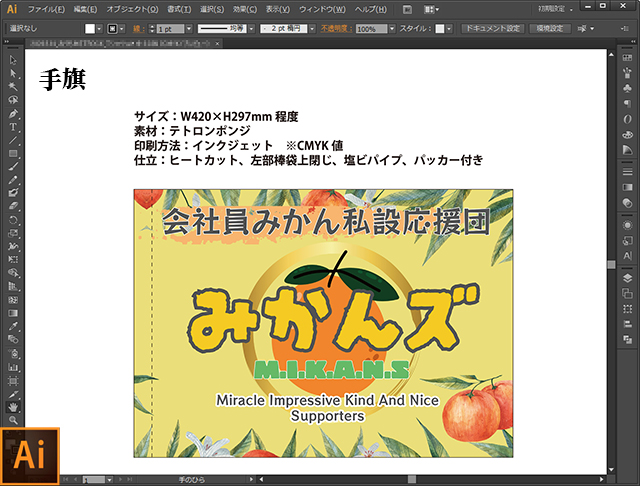Choose the Rotate tool
This screenshot has width=640, height=486.
13,220
